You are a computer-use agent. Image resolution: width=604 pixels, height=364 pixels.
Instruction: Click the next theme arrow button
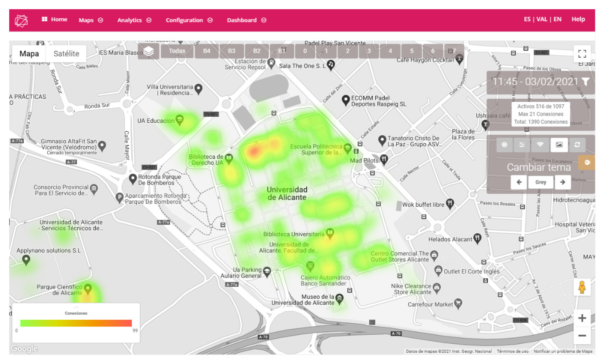(x=563, y=182)
